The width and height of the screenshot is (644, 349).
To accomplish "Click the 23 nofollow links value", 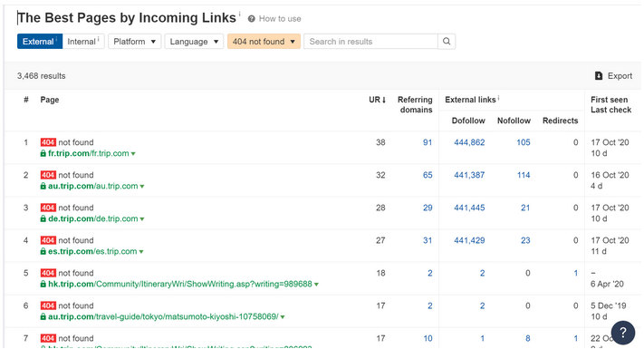I will point(525,240).
